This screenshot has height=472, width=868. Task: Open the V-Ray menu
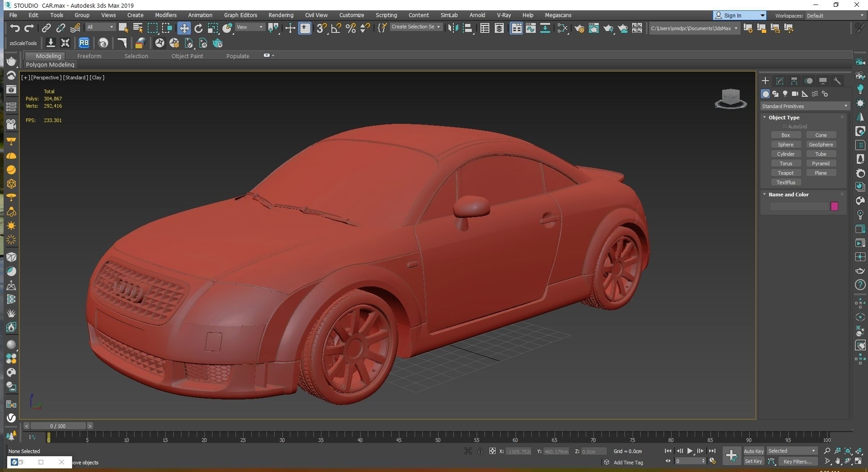coord(504,15)
